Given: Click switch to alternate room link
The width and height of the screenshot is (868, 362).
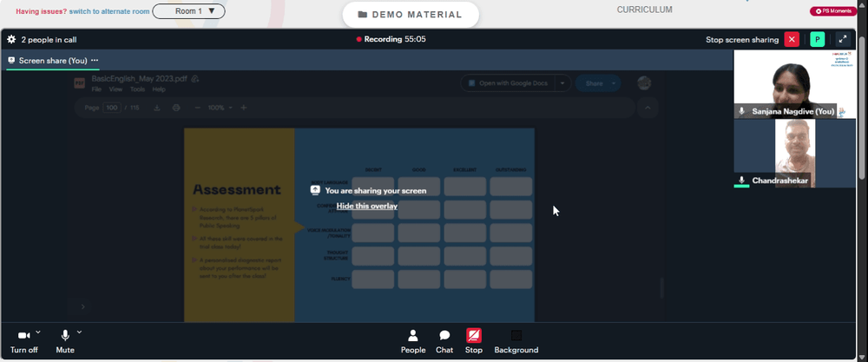Looking at the screenshot, I should click(x=109, y=11).
